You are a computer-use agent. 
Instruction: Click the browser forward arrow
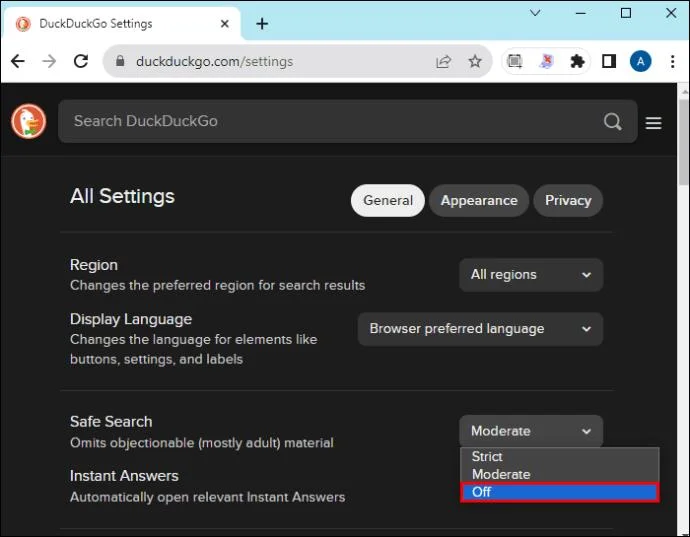point(49,61)
